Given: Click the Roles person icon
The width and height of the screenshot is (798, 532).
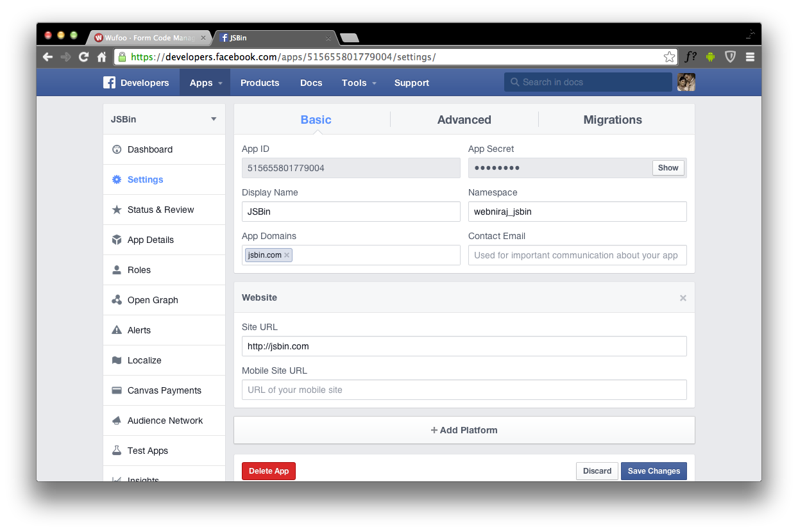Looking at the screenshot, I should (117, 270).
